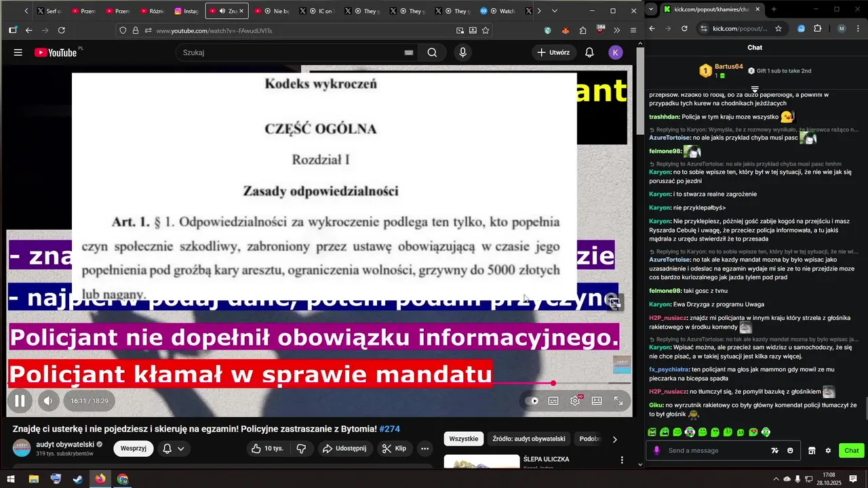Focus the Szukaj search field
The width and height of the screenshot is (868, 488).
288,52
